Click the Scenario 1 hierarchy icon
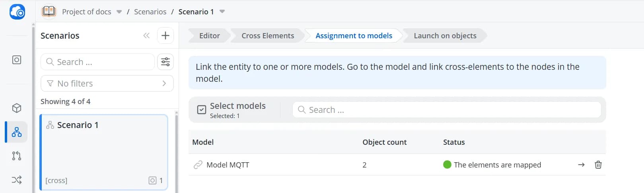 tap(50, 125)
